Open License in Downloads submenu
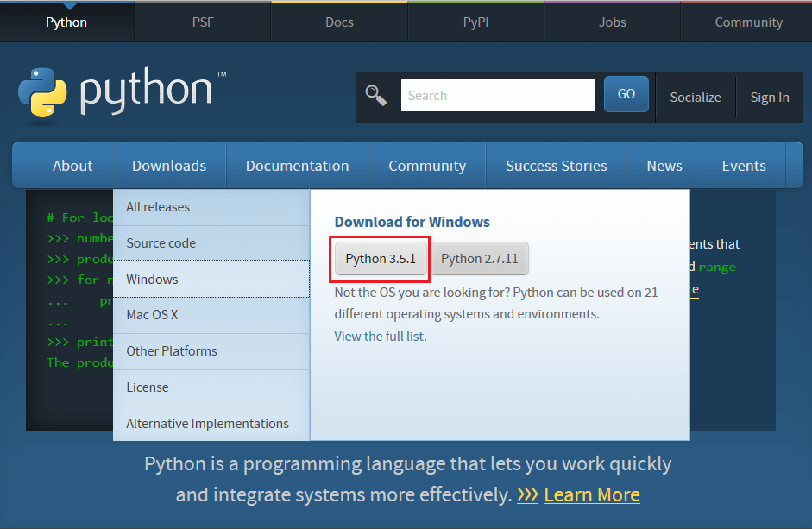812x529 pixels. [211, 387]
